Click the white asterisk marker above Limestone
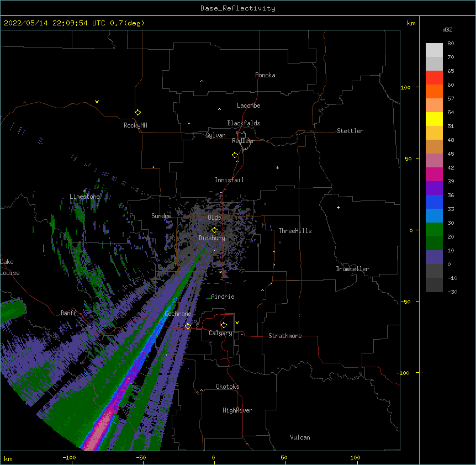476x465 pixels. click(84, 191)
